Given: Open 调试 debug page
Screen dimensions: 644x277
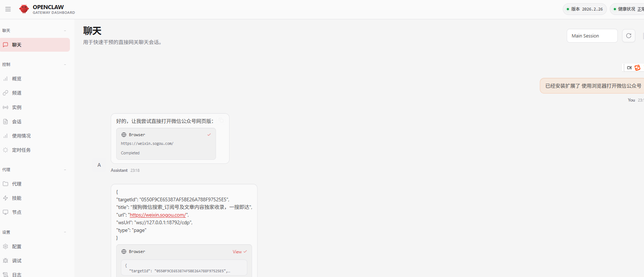Looking at the screenshot, I should (x=17, y=261).
